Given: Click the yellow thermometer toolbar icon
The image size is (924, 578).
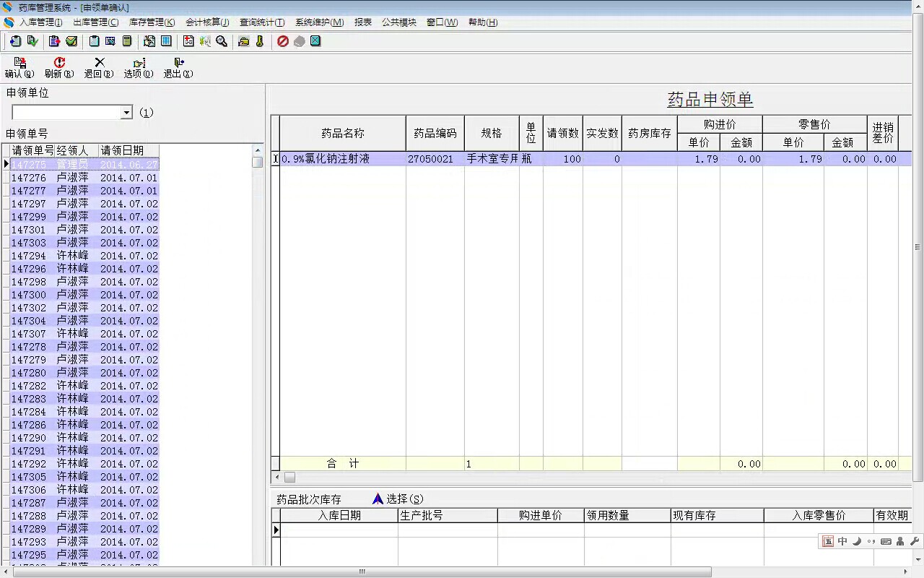Looking at the screenshot, I should tap(260, 42).
